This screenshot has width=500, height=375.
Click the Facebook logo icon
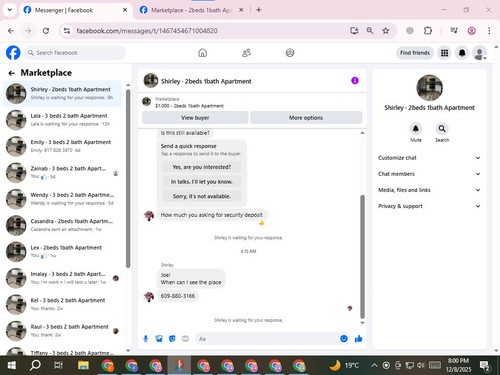[x=13, y=53]
